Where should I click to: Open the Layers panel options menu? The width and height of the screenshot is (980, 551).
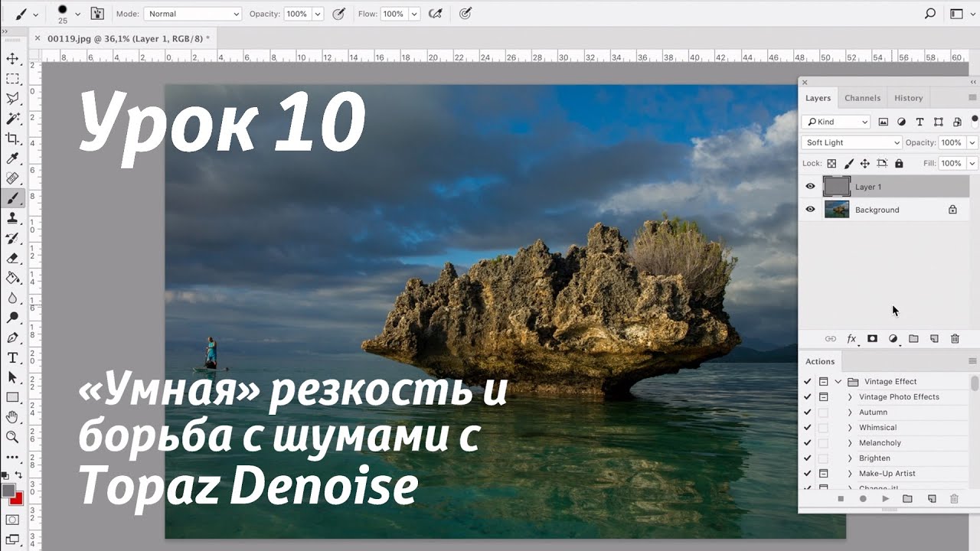tap(972, 98)
